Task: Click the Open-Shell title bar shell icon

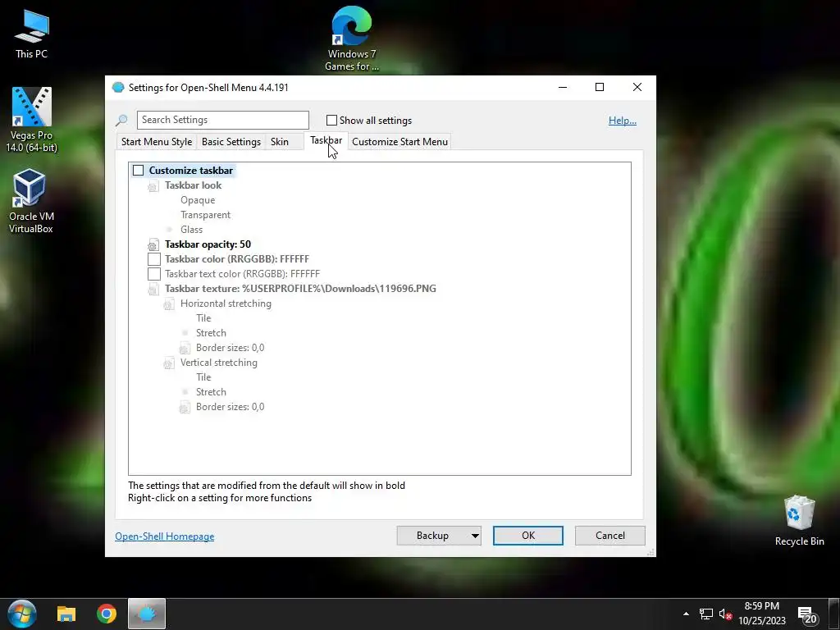Action: tap(118, 87)
